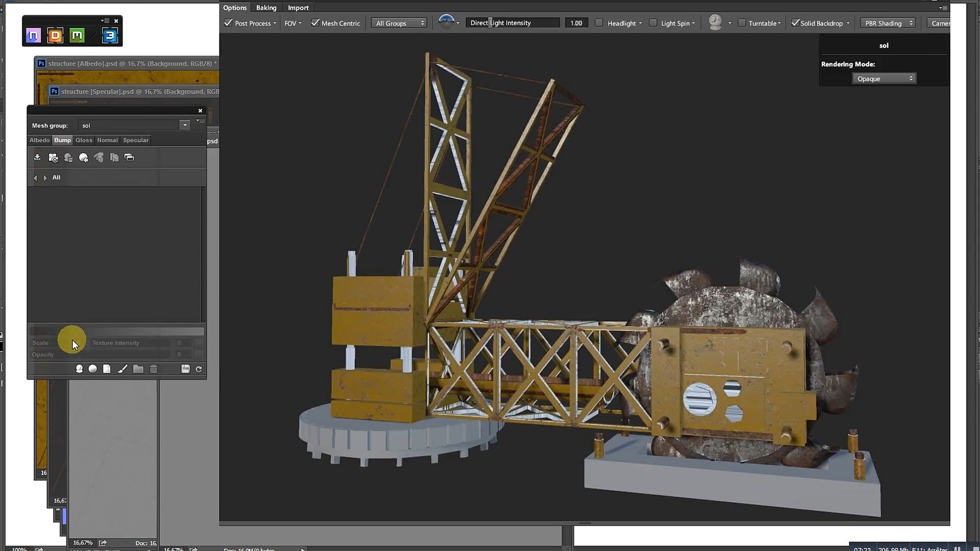The height and width of the screenshot is (551, 980).
Task: Switch to the Specular tab
Action: (x=136, y=140)
